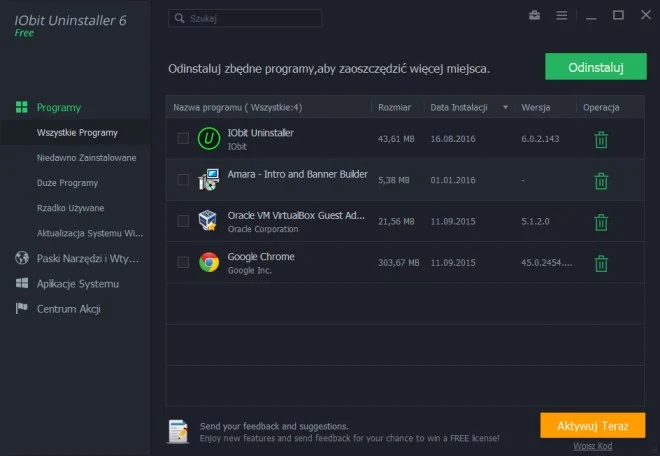Sort by the Rozmiar column header
The image size is (660, 456).
coord(394,107)
